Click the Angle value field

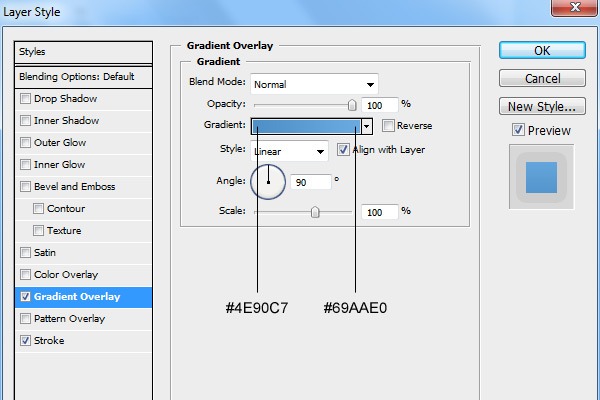coord(311,182)
